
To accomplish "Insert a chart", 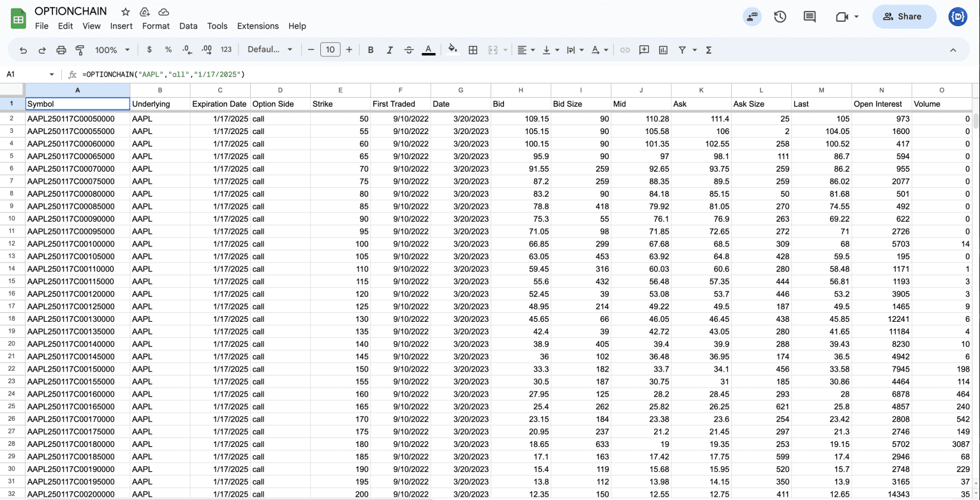I will click(x=664, y=49).
